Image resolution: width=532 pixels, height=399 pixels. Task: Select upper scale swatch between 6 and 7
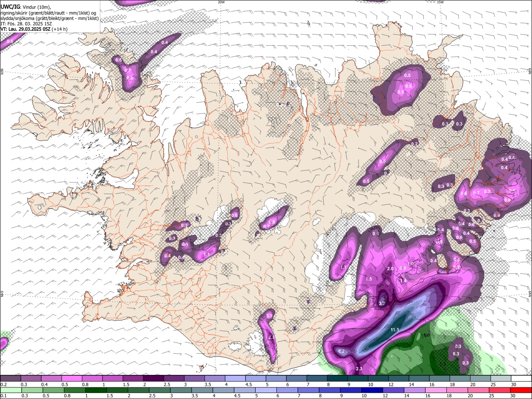[x=296, y=379]
